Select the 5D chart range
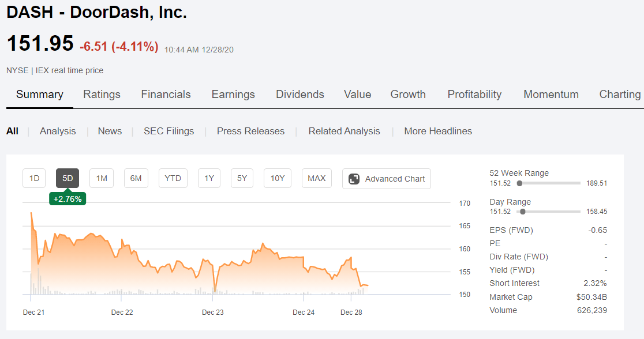Screen dimensions: 644x339 (x=68, y=178)
